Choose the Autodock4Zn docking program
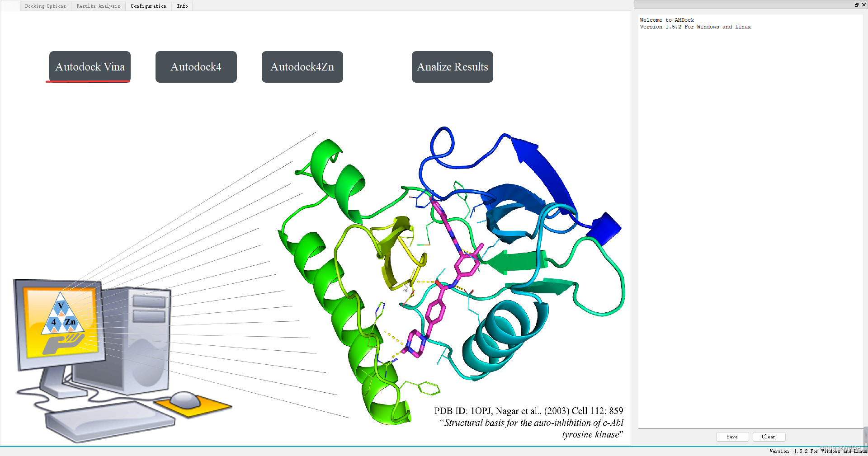The width and height of the screenshot is (868, 456). 302,67
